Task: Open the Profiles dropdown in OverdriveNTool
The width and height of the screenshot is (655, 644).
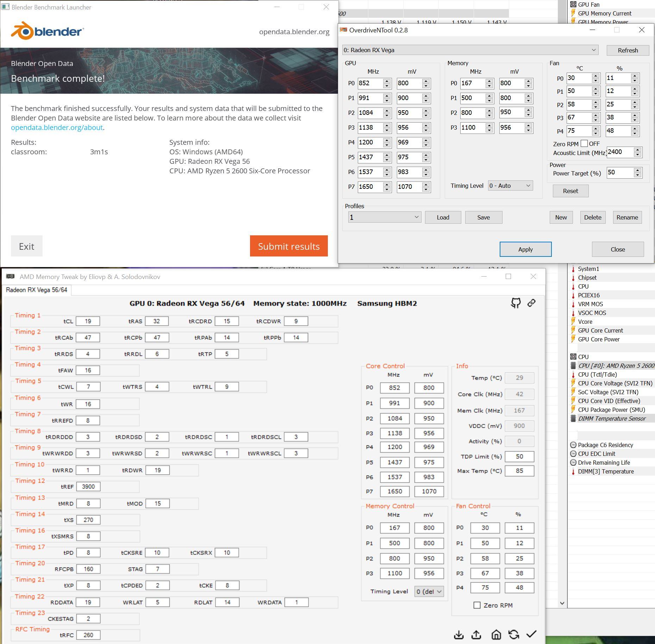Action: (385, 217)
